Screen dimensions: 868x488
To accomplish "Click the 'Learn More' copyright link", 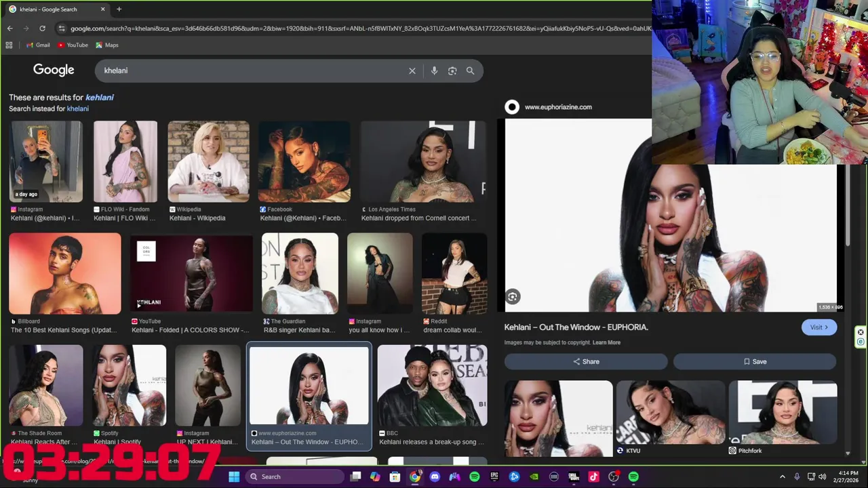I will [x=606, y=342].
